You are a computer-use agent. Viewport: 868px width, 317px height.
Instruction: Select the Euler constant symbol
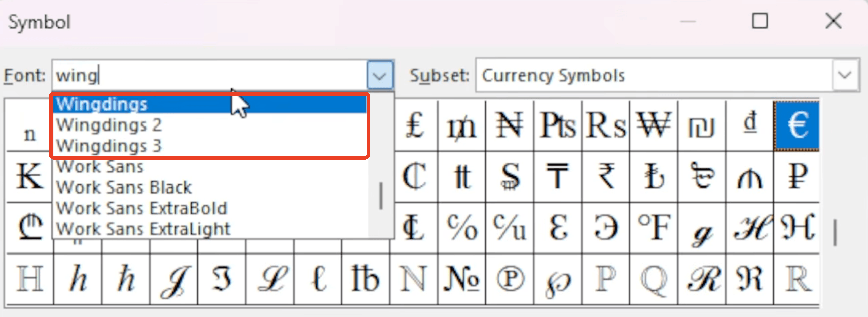pyautogui.click(x=558, y=228)
